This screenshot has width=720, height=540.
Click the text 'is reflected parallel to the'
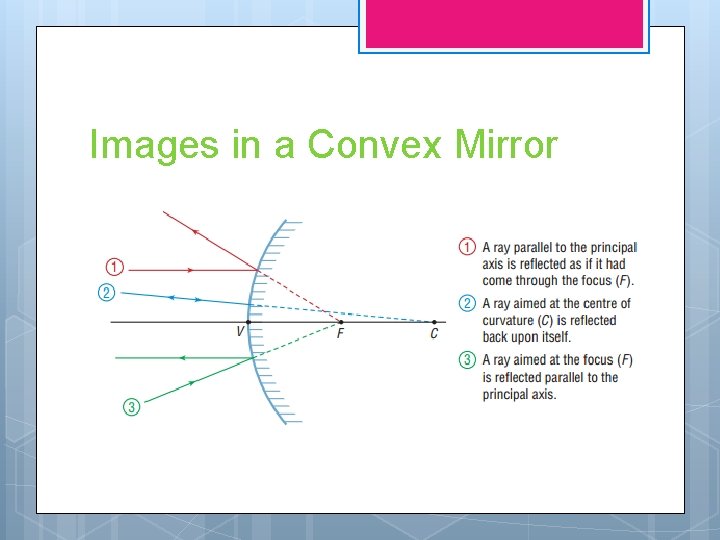(x=550, y=377)
